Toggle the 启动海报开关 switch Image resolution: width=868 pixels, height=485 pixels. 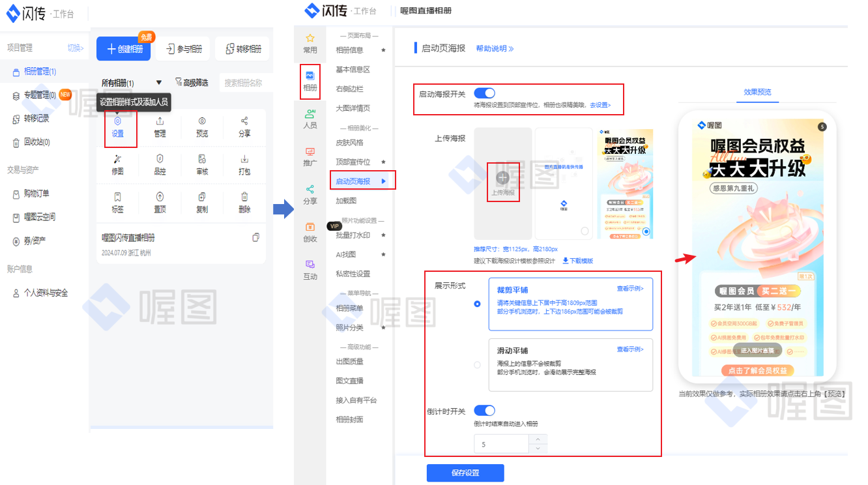coord(485,93)
